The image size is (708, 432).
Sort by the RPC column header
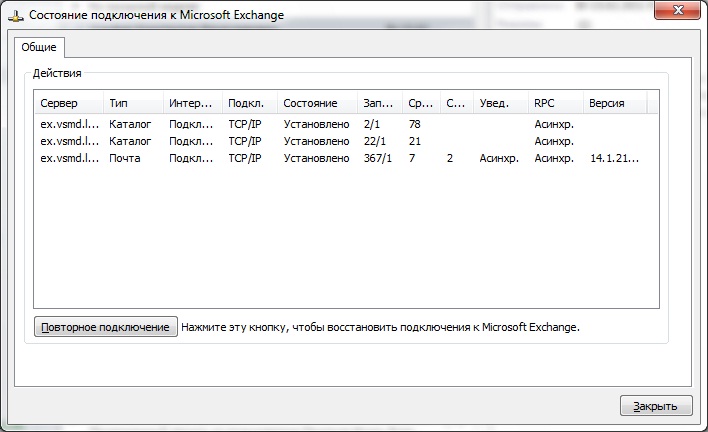pyautogui.click(x=555, y=103)
